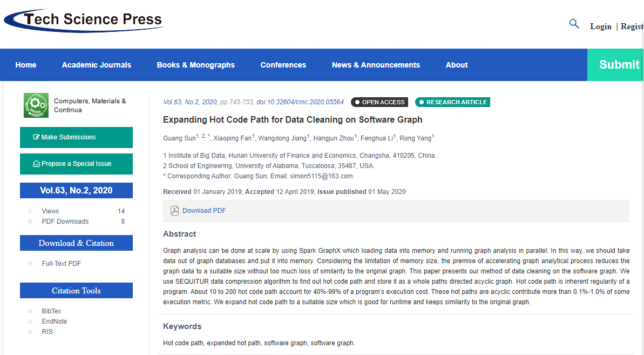
Task: Select the About menu item
Action: point(457,65)
